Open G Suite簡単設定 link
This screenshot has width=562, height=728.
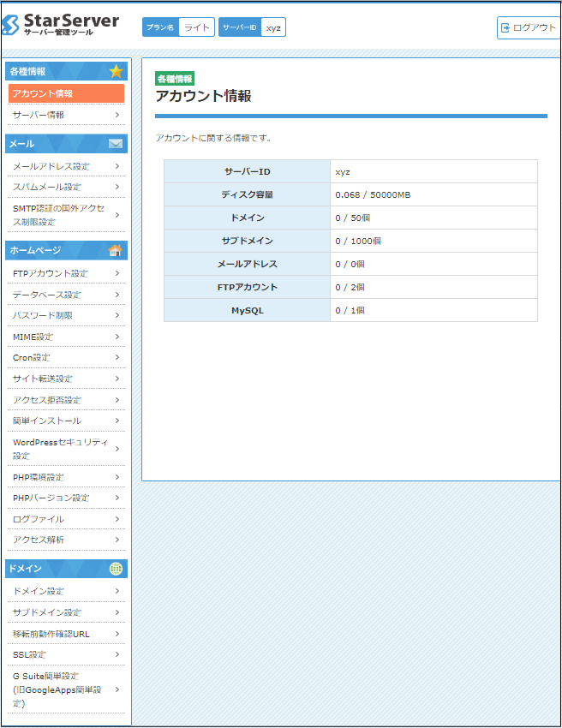point(67,689)
